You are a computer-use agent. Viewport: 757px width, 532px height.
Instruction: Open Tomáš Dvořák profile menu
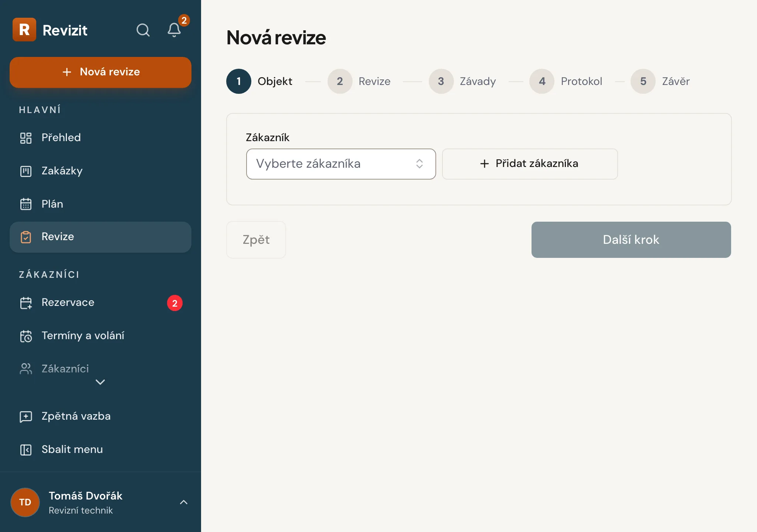pos(101,502)
